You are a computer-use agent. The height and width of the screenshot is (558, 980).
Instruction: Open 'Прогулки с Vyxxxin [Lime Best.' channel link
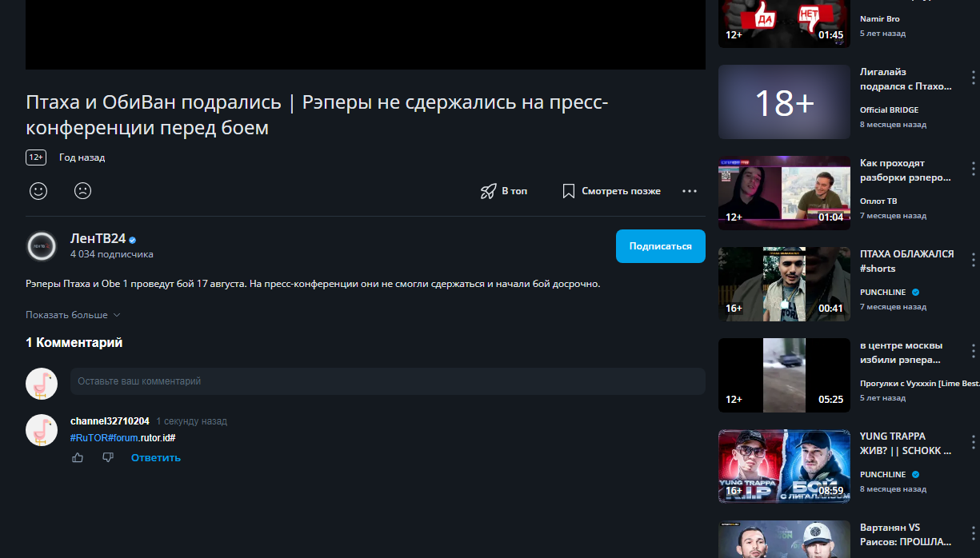920,384
